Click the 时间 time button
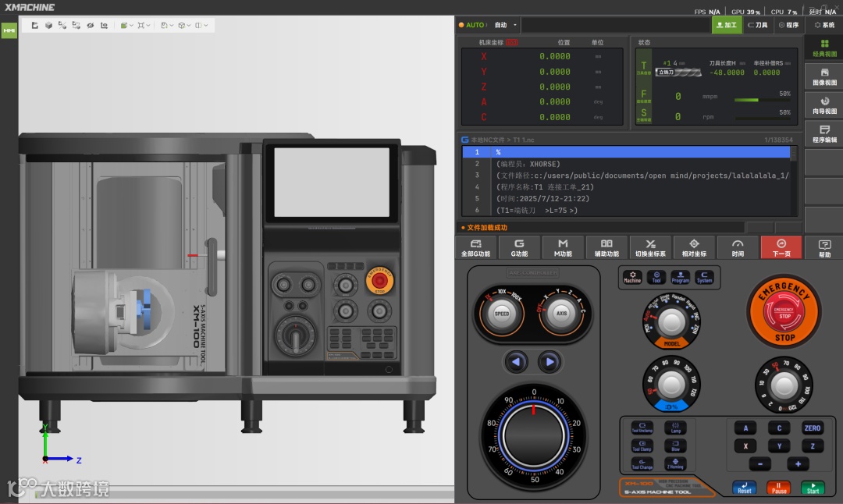The height and width of the screenshot is (504, 843). point(738,247)
